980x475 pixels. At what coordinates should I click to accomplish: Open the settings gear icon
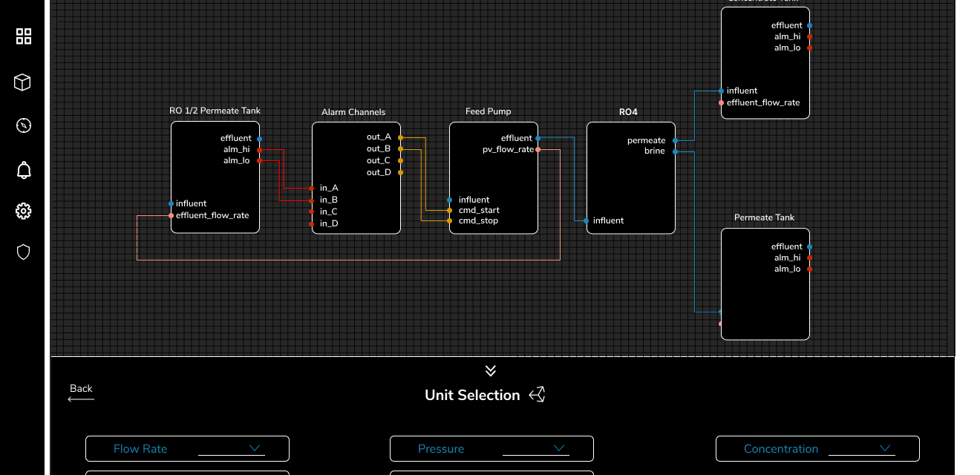point(24,212)
